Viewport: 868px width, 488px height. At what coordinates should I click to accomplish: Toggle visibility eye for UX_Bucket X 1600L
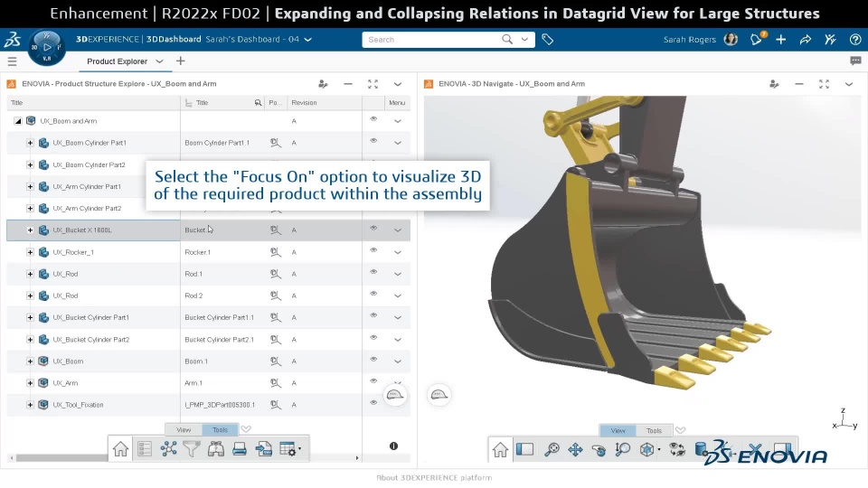tap(373, 228)
